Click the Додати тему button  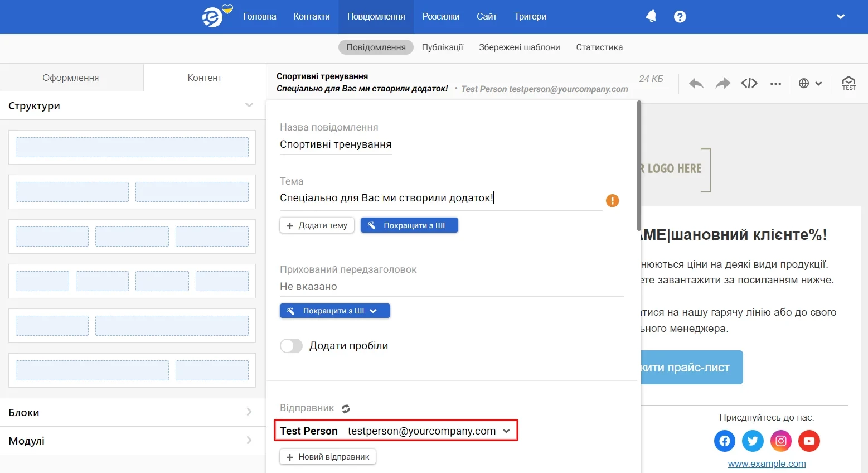click(317, 225)
